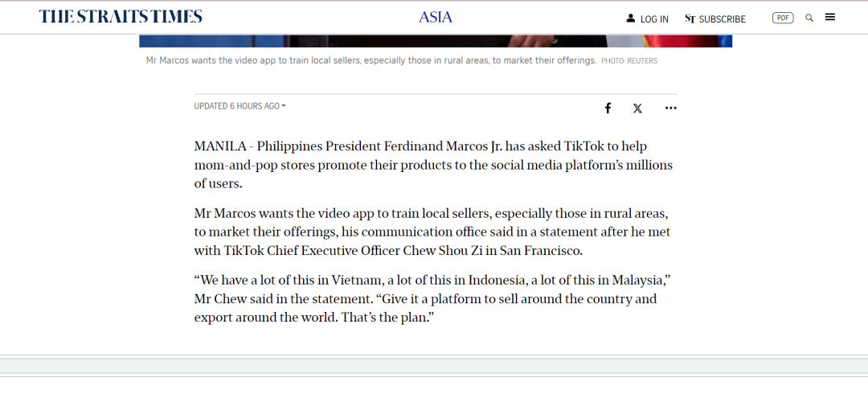Screen dimensions: 868x410
Task: Open The Straits Times homepage logo
Action: [121, 17]
